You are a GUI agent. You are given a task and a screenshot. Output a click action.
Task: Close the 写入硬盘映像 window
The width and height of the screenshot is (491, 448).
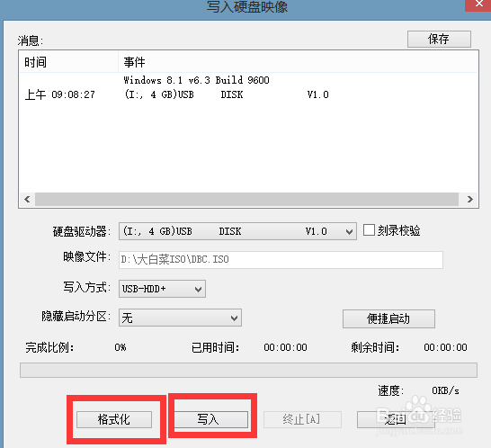click(478, 4)
